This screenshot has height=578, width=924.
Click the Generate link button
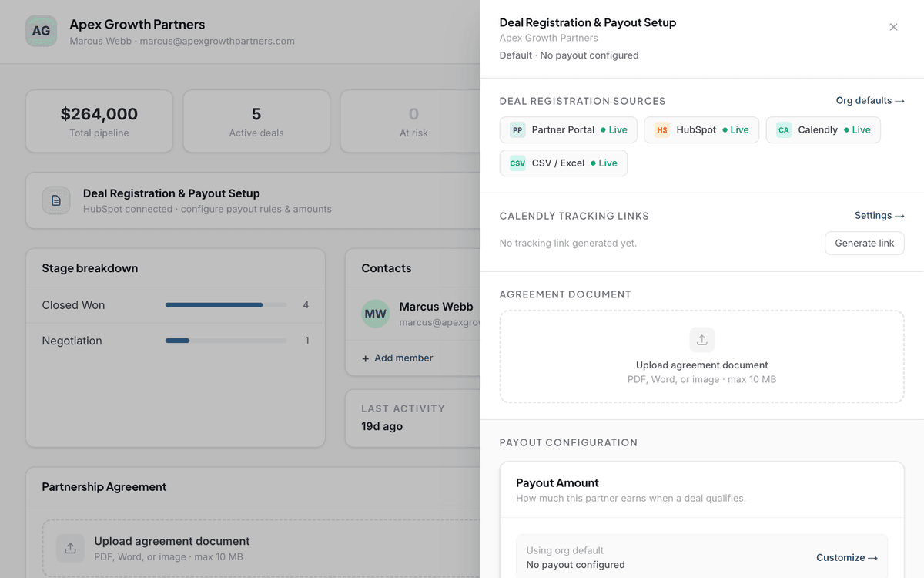(864, 243)
